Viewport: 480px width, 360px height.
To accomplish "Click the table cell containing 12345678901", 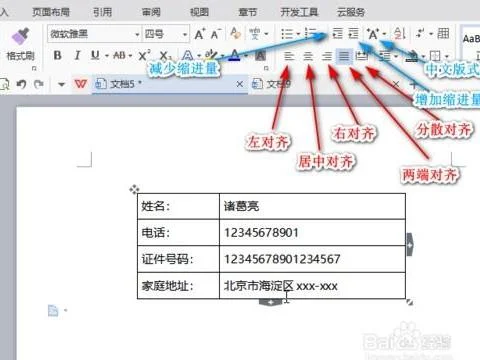I will (312, 233).
